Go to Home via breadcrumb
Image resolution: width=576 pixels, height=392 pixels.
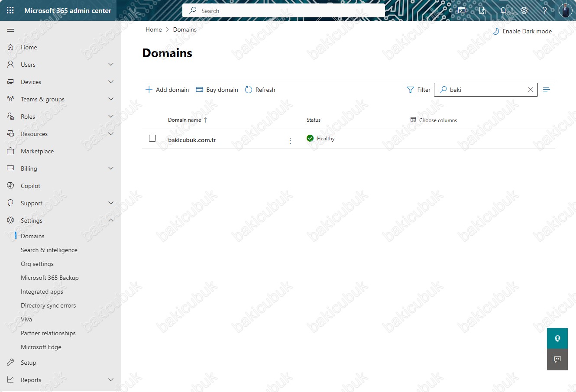(154, 29)
